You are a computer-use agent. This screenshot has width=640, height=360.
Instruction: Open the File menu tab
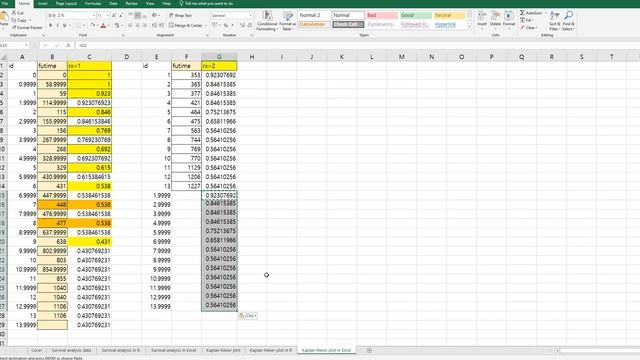tap(5, 3)
